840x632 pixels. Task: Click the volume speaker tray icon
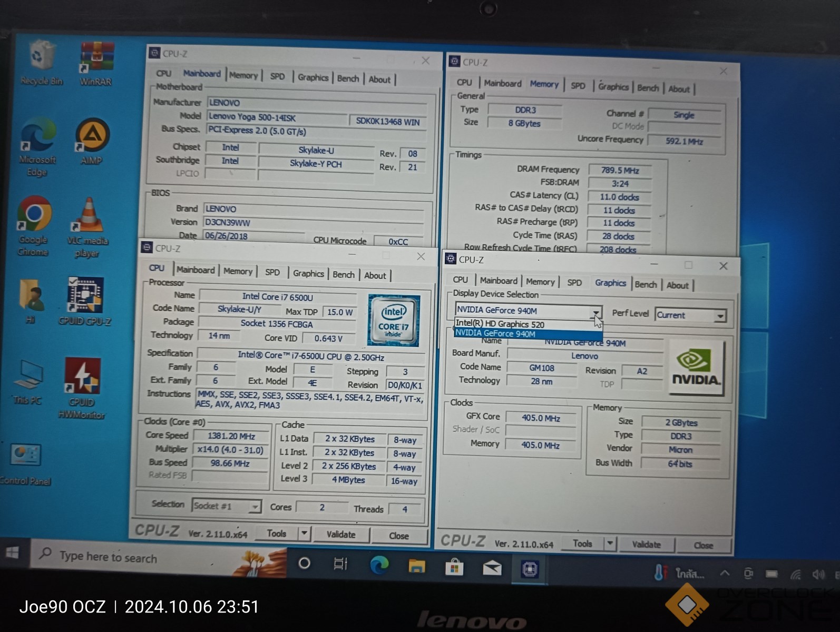(x=818, y=574)
